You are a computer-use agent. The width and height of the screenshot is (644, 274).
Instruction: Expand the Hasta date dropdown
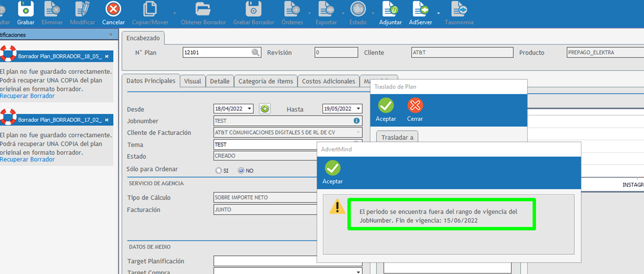click(358, 109)
